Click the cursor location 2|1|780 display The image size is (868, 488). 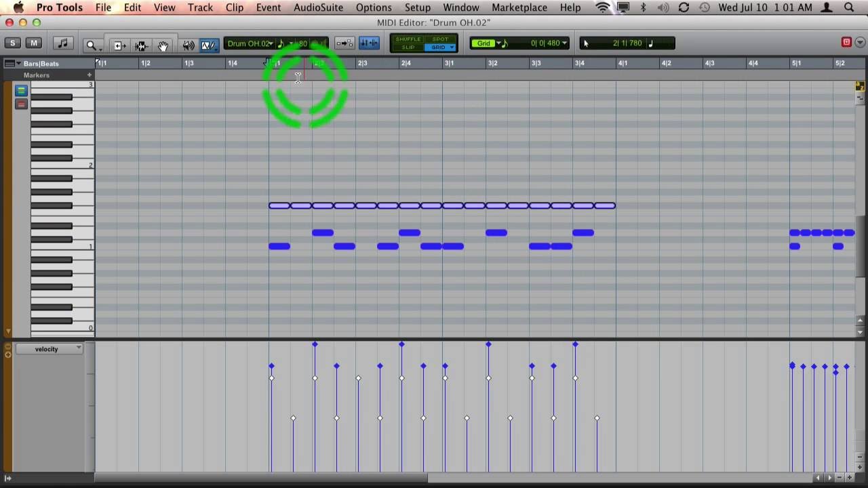[x=627, y=43]
